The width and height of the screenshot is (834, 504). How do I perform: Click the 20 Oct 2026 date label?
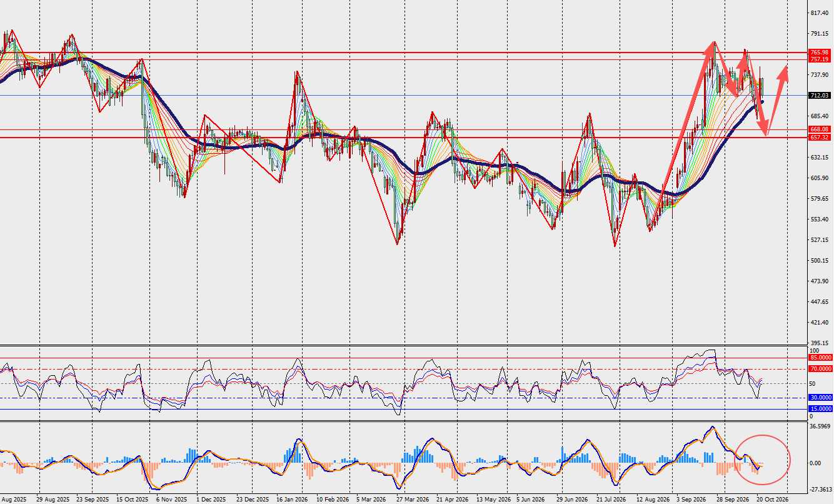(x=772, y=500)
